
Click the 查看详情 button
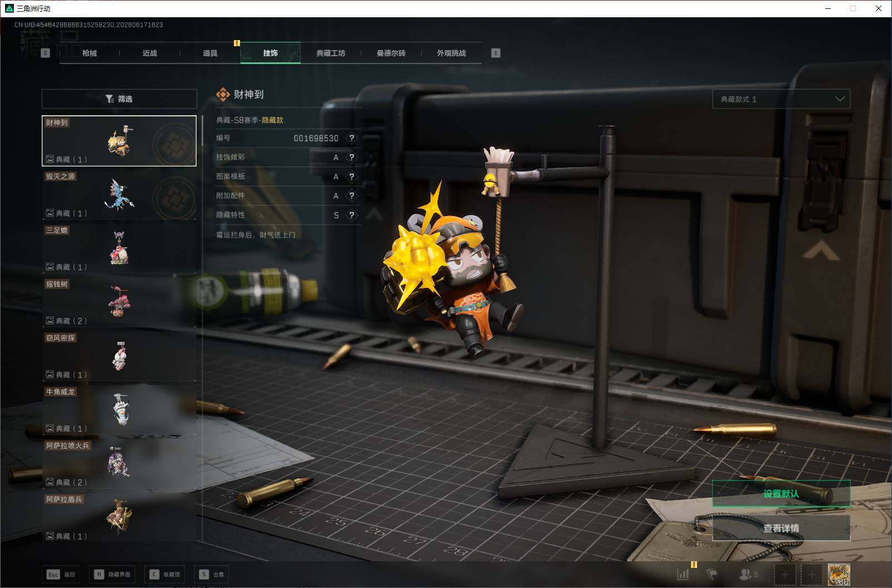point(781,528)
